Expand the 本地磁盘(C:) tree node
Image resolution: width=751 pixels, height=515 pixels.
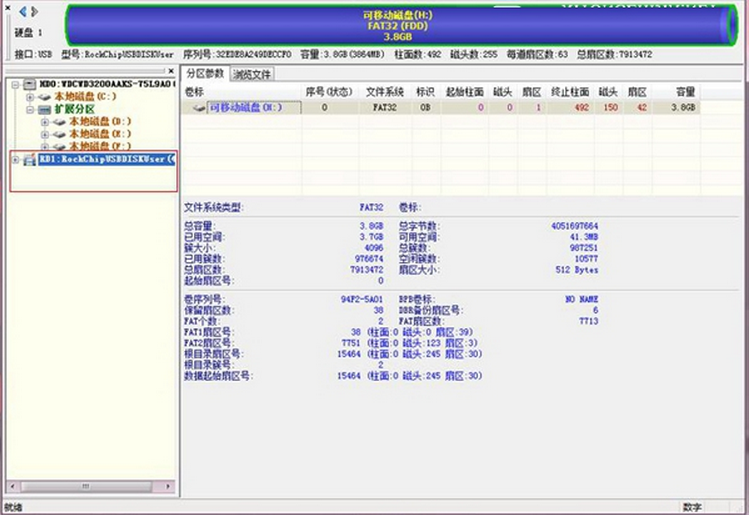coord(30,97)
